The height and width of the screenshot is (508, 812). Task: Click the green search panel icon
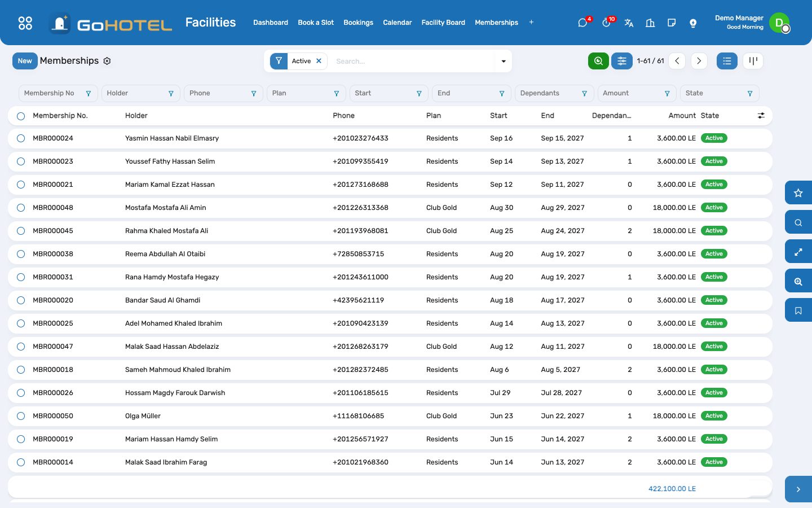pos(598,61)
